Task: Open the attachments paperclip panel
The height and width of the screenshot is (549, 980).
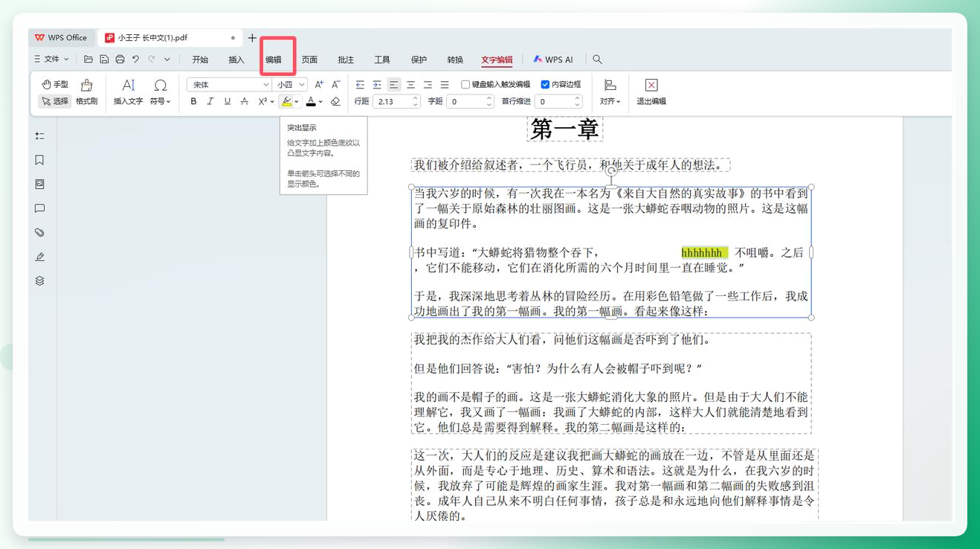Action: tap(40, 233)
